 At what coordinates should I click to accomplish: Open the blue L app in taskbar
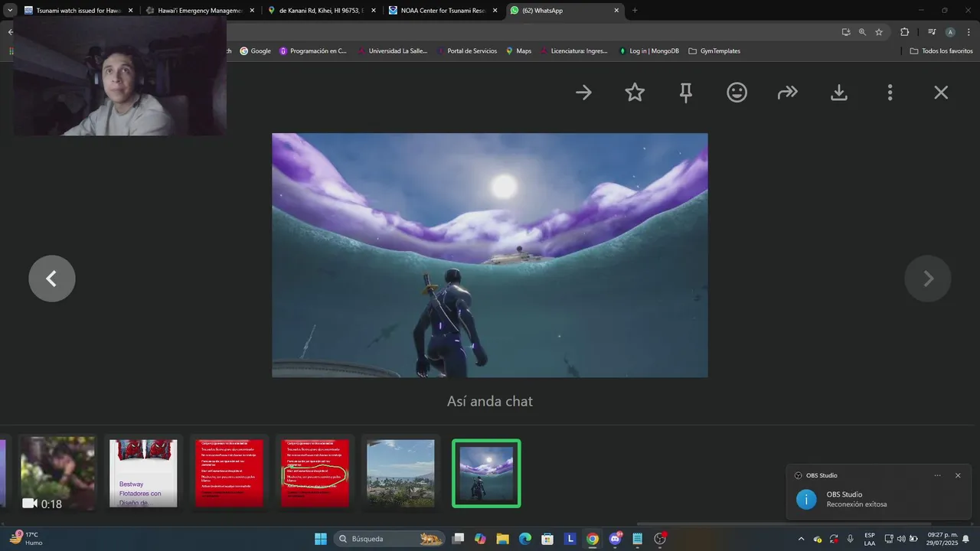(570, 539)
